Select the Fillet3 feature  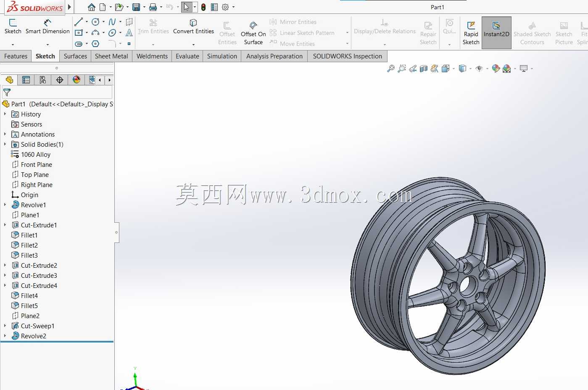24,255
